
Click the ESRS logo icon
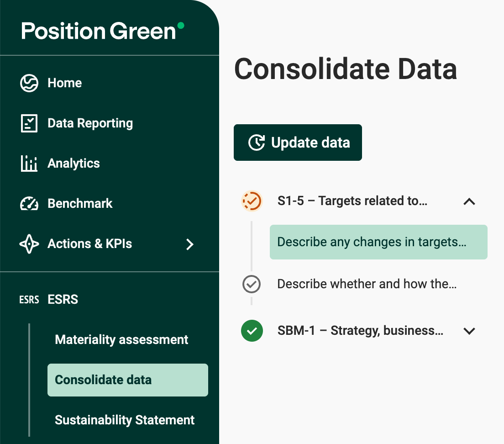click(29, 300)
